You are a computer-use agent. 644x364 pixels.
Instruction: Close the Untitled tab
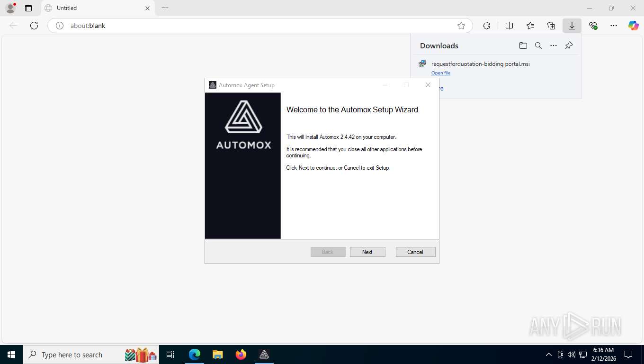coord(147,8)
